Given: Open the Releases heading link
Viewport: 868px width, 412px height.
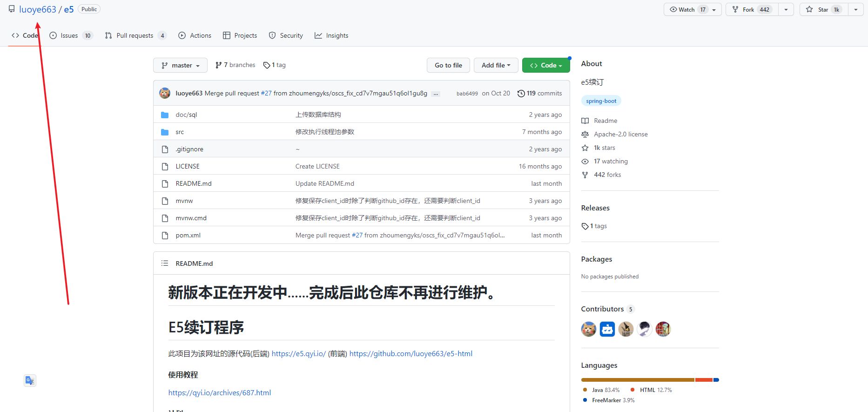Looking at the screenshot, I should click(595, 208).
